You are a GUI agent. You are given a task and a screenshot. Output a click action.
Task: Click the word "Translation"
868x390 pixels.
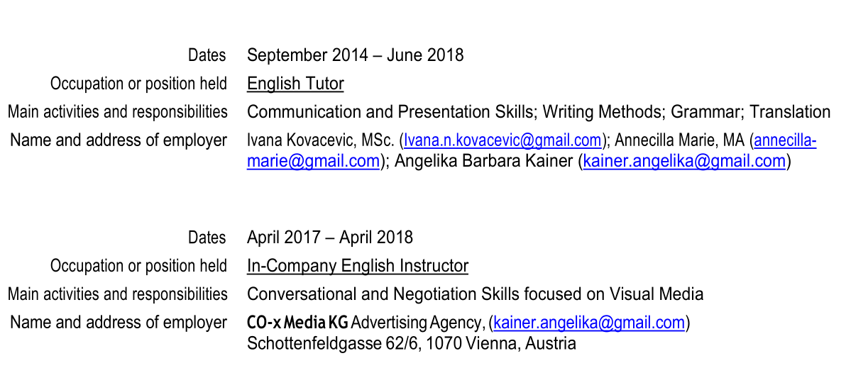pyautogui.click(x=790, y=112)
